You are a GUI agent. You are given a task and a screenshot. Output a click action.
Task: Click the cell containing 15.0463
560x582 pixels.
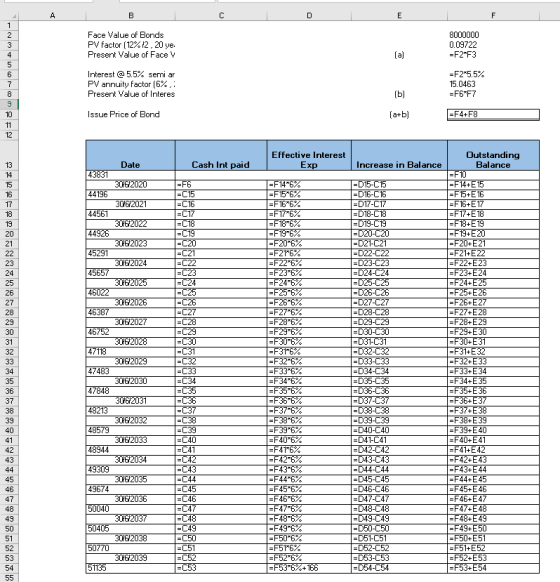494,84
